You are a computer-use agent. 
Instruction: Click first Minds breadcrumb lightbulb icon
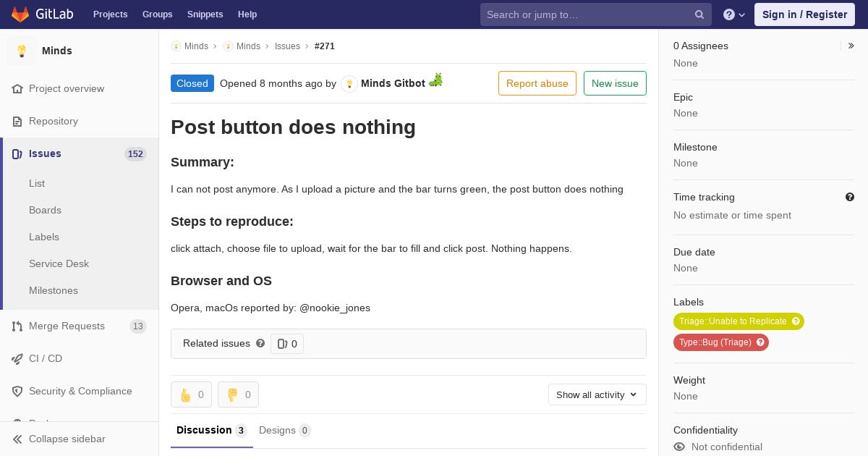pyautogui.click(x=176, y=46)
